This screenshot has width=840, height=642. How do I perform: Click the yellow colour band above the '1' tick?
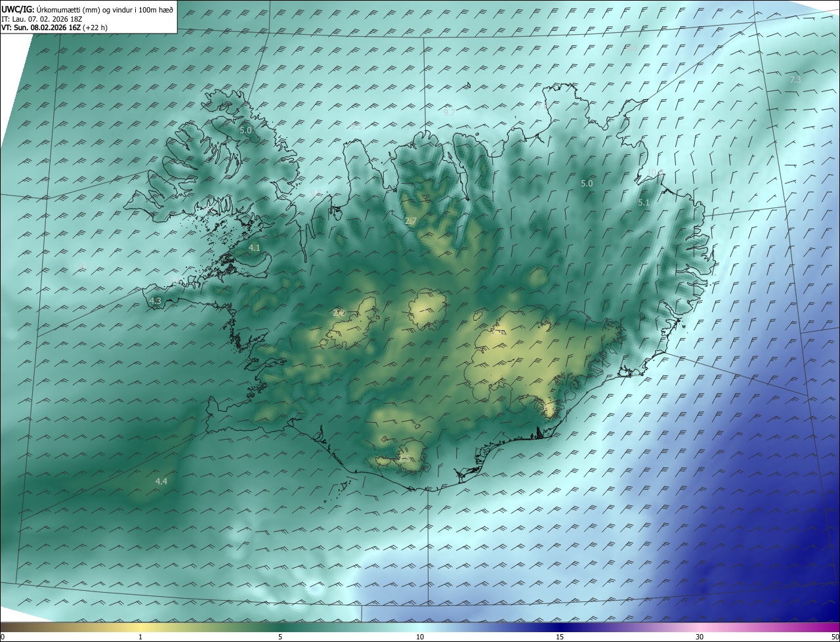[140, 627]
